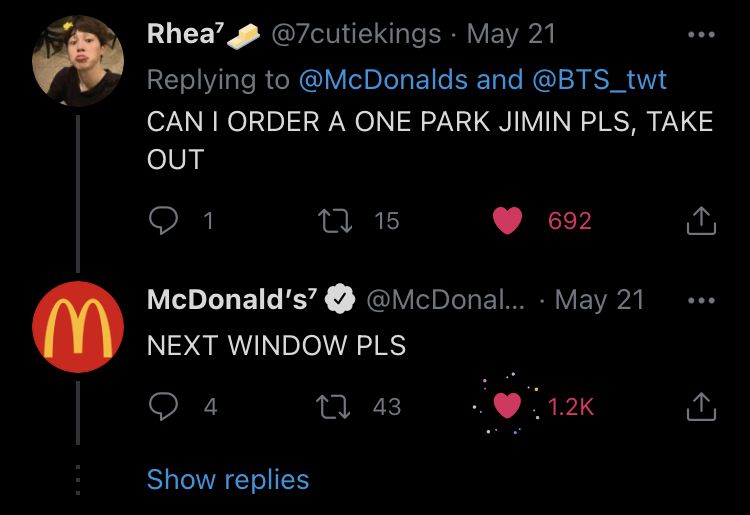Open more options menu on Rhea's tweet
The width and height of the screenshot is (750, 515).
(701, 34)
